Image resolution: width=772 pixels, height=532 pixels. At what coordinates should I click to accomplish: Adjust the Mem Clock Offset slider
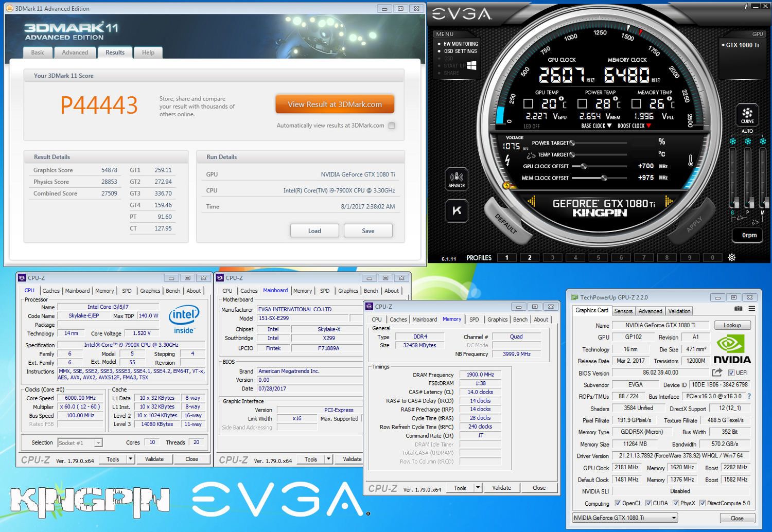pyautogui.click(x=604, y=178)
